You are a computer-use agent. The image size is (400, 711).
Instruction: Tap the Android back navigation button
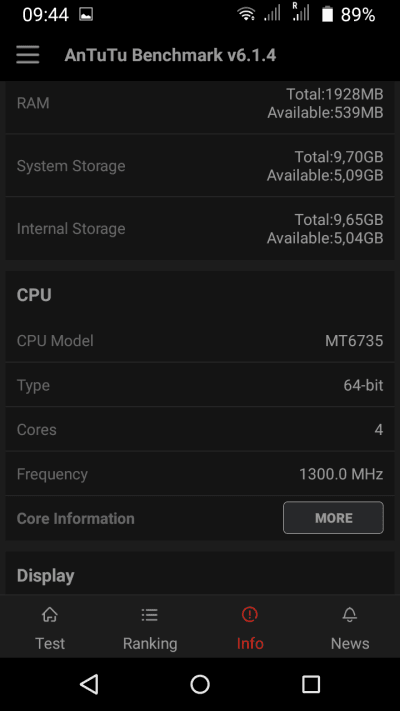[89, 684]
